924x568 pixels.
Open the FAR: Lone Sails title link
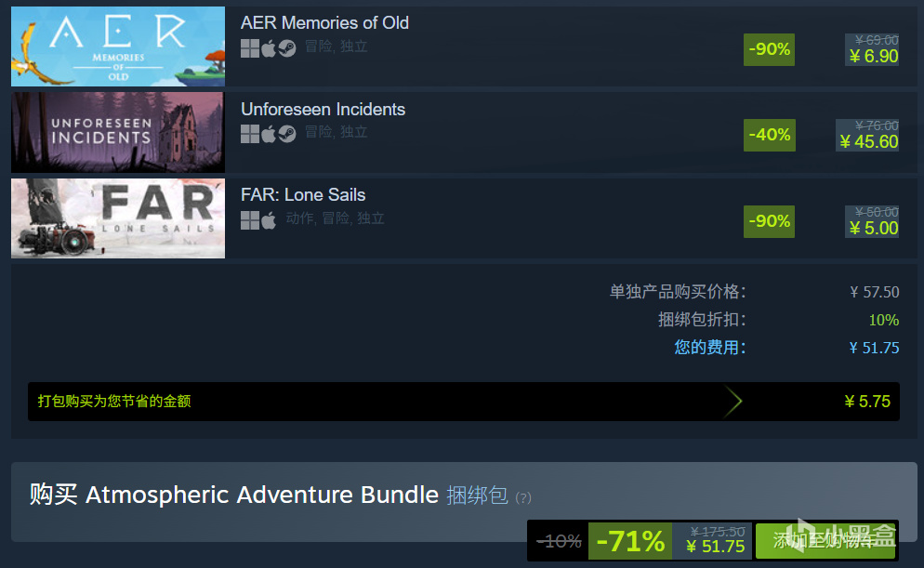click(303, 195)
